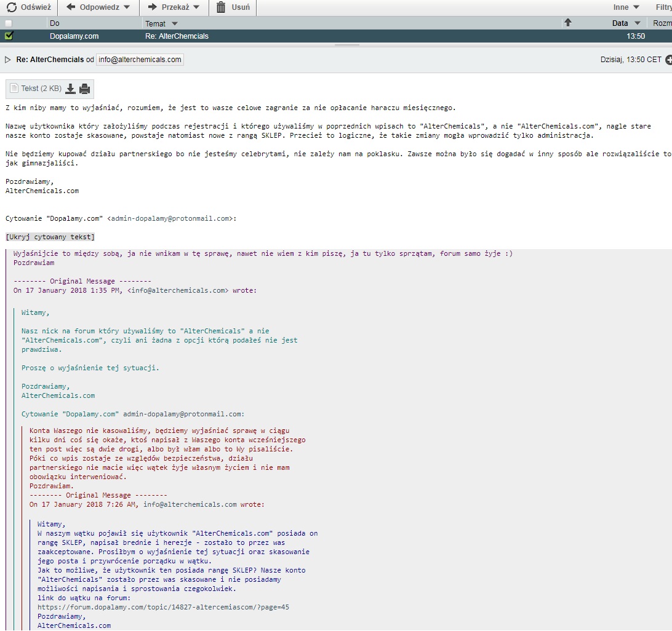Click the 13:50 time in message row
The image size is (672, 631).
tap(636, 36)
